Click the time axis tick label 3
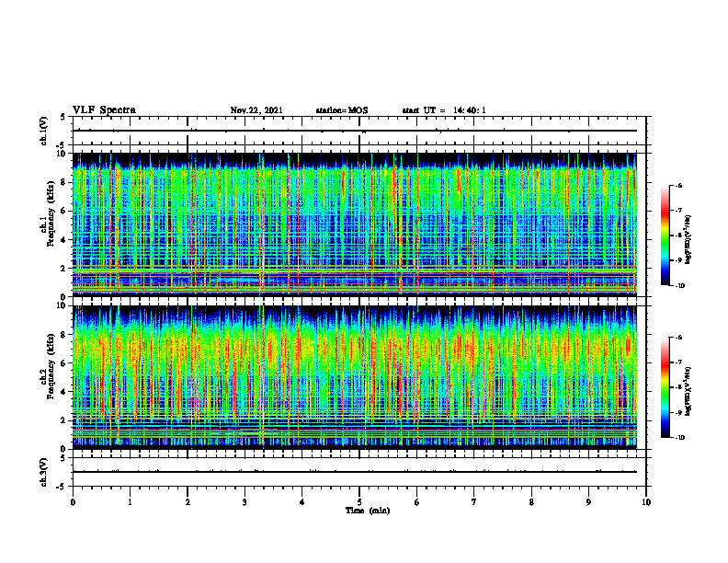This screenshot has width=728, height=563. 245,502
